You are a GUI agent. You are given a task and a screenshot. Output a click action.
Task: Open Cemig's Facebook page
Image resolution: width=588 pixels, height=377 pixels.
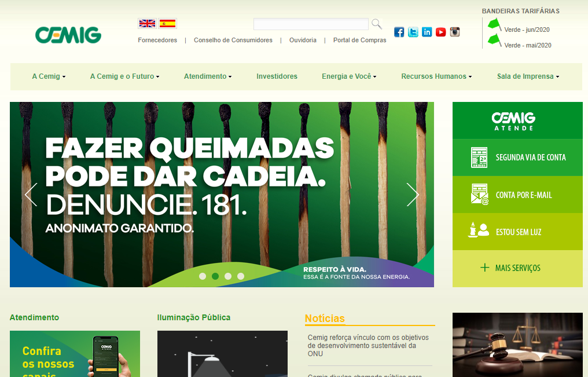click(399, 32)
